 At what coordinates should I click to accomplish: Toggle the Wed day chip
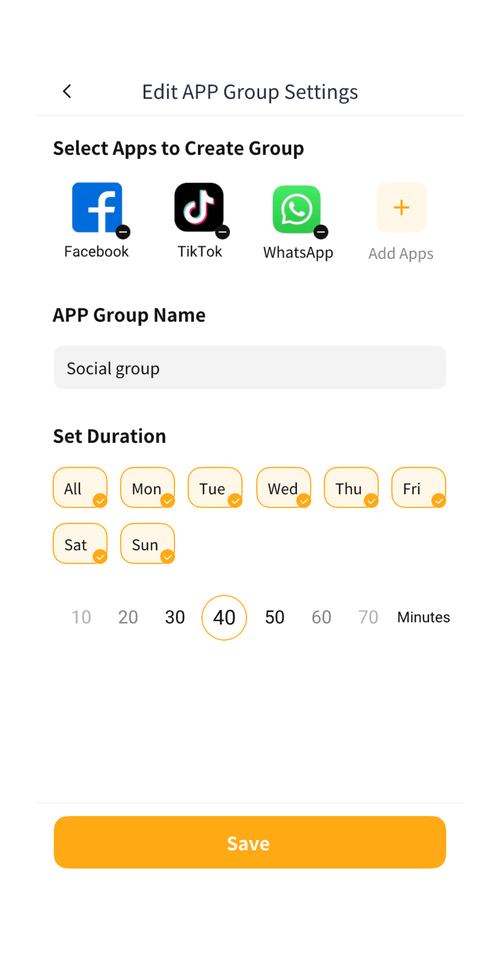coord(283,488)
